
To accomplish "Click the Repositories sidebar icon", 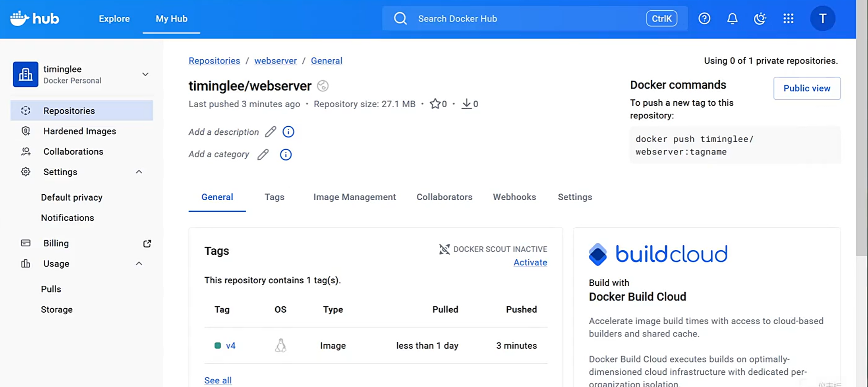I will click(26, 110).
